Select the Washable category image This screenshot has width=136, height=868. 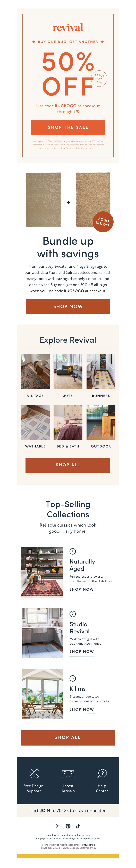click(35, 422)
